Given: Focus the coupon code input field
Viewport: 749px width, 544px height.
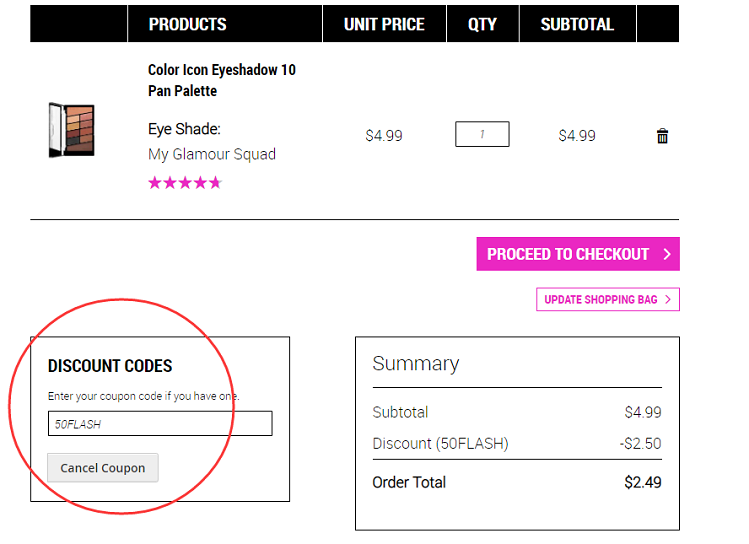Looking at the screenshot, I should (160, 424).
